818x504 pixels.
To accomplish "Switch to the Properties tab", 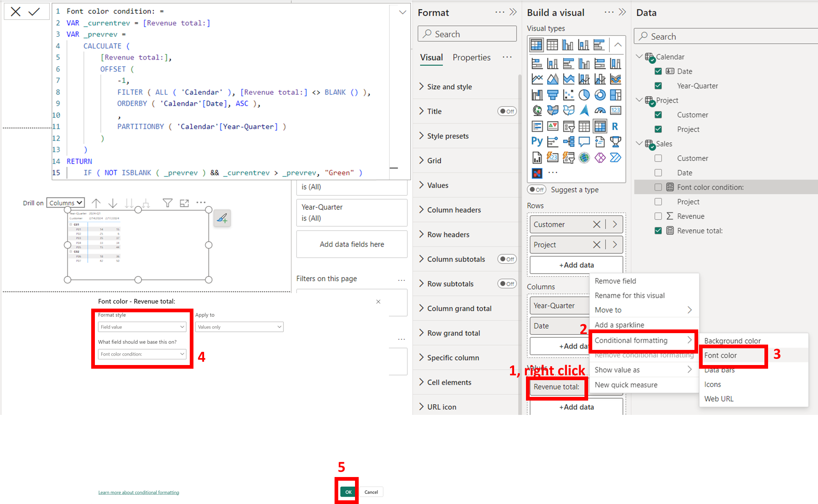I will coord(472,58).
